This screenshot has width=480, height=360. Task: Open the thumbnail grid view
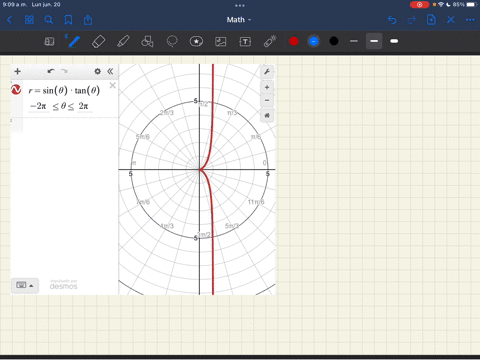click(x=29, y=20)
